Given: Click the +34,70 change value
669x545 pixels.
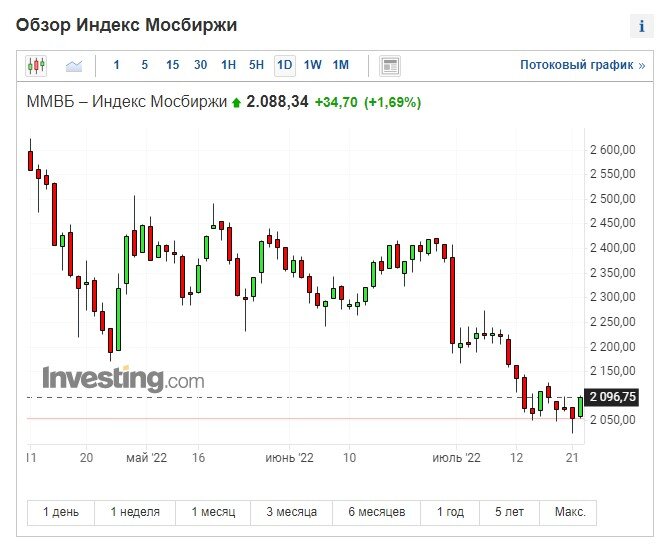Looking at the screenshot, I should [x=336, y=102].
